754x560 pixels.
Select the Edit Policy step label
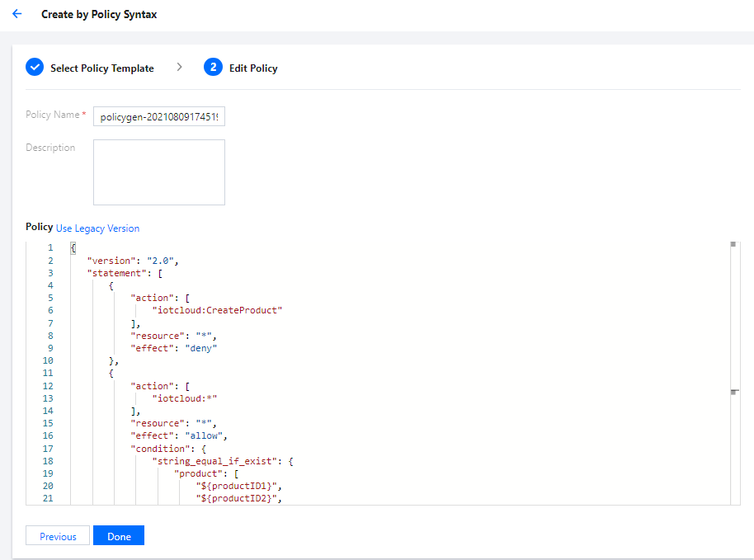pos(253,68)
